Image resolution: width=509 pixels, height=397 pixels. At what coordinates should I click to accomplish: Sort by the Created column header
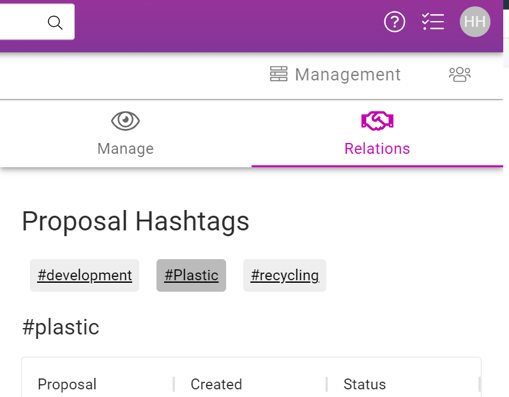click(x=216, y=384)
